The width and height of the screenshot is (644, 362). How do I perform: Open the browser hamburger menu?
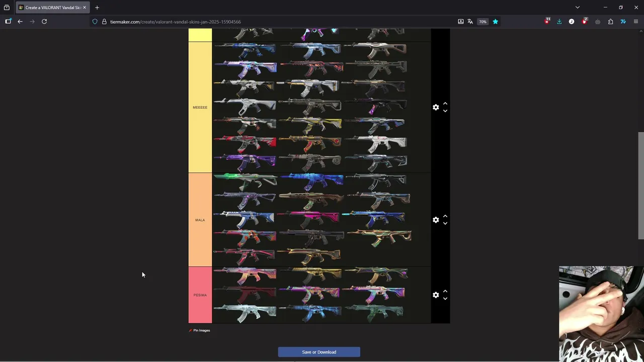click(636, 22)
